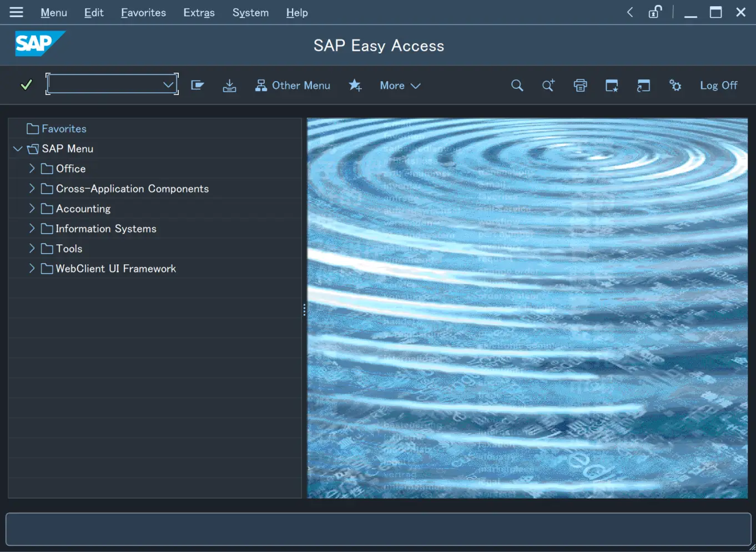Click the green checkmark Enter icon

(x=26, y=85)
